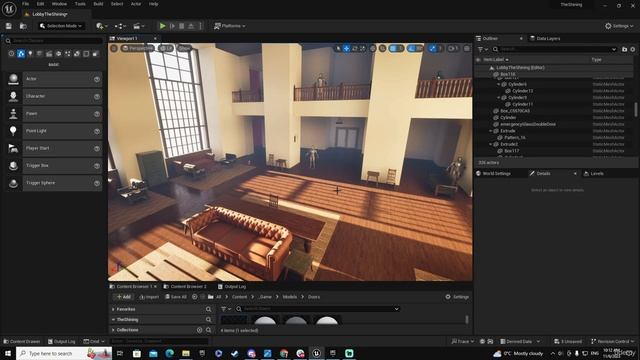Select the Character entry in Place Actors
Viewport: 640px width, 360px height.
click(54, 96)
